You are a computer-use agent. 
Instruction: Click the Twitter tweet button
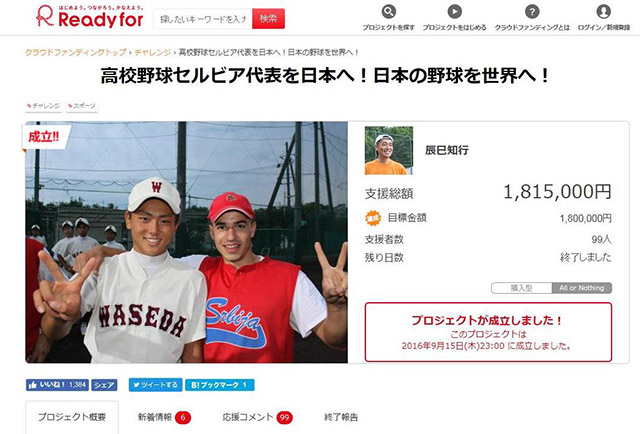[156, 385]
